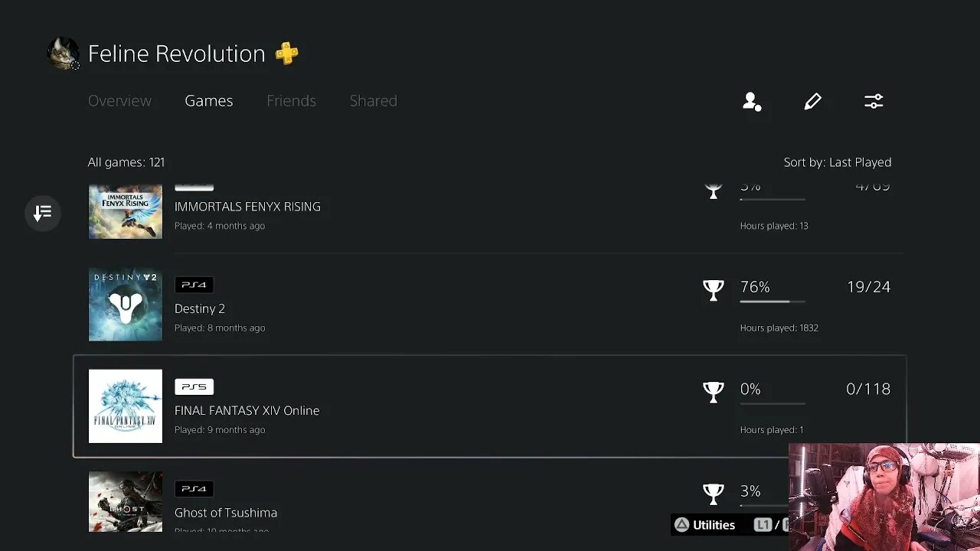Go to the Shared tab
This screenshot has width=980, height=551.
coord(373,101)
